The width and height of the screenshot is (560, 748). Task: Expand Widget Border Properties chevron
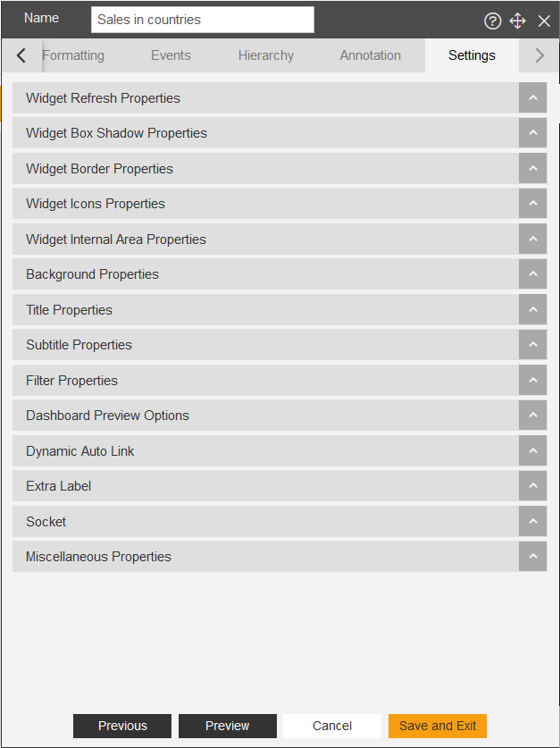pyautogui.click(x=533, y=168)
